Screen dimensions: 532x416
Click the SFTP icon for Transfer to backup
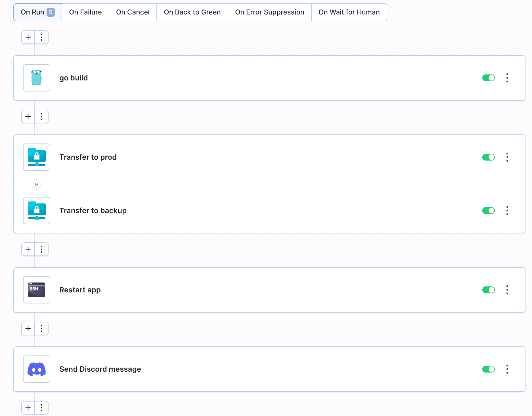tap(36, 211)
